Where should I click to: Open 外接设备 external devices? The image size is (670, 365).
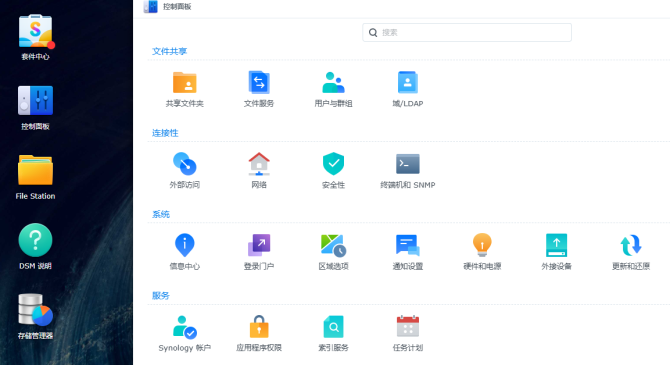click(x=556, y=245)
